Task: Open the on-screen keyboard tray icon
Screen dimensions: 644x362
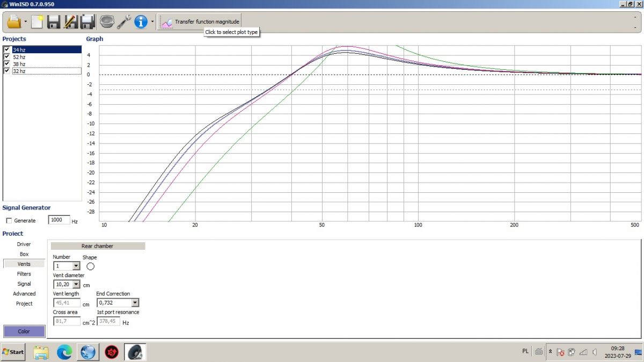Action: (x=539, y=352)
